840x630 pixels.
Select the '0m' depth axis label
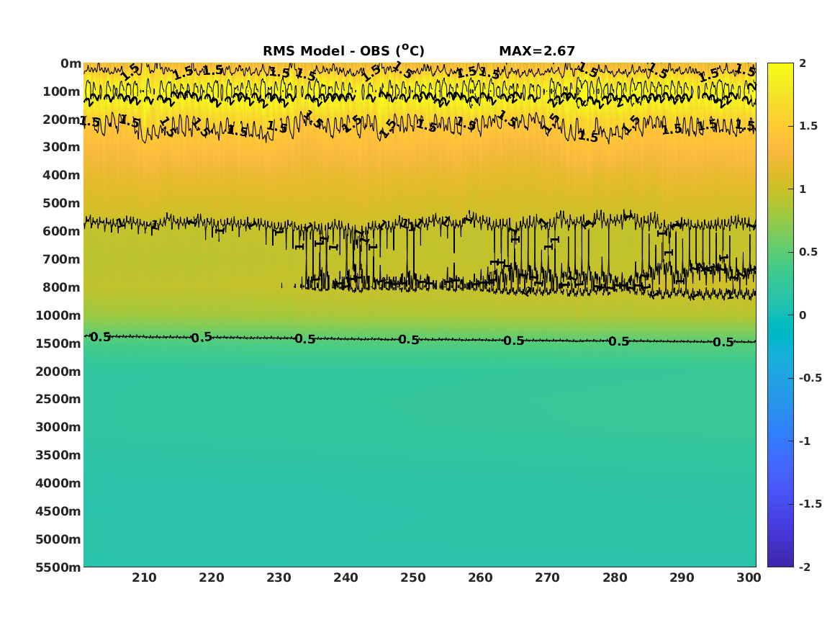(71, 64)
